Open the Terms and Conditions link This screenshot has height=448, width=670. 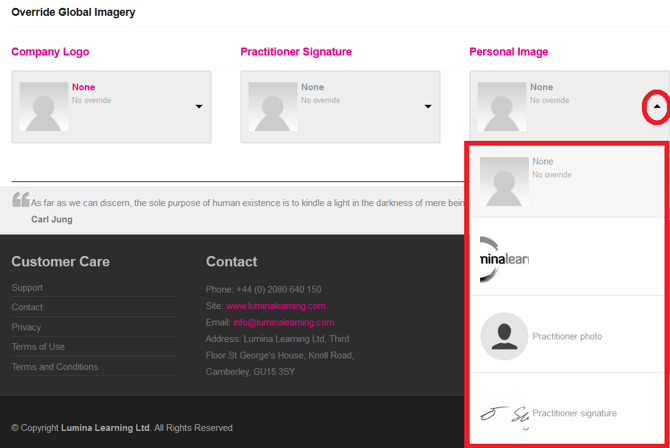point(55,367)
